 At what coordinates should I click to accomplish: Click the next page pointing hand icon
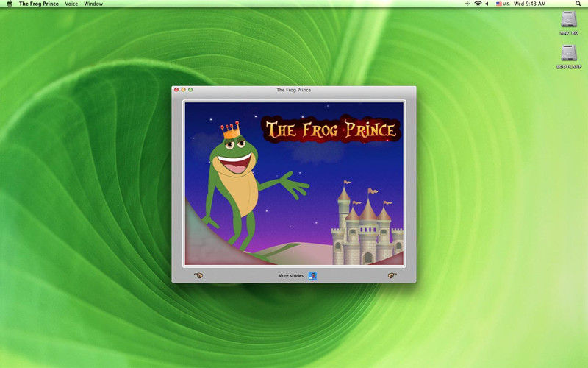pyautogui.click(x=392, y=275)
